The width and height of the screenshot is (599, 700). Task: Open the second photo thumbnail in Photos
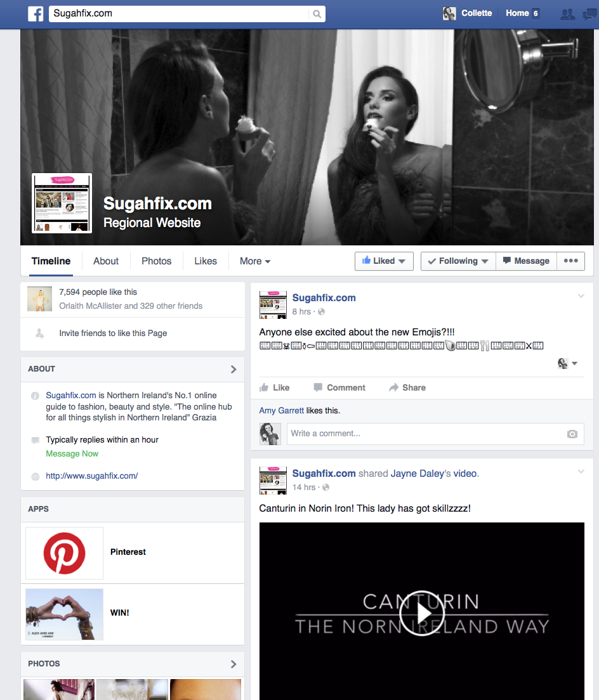tap(132, 689)
